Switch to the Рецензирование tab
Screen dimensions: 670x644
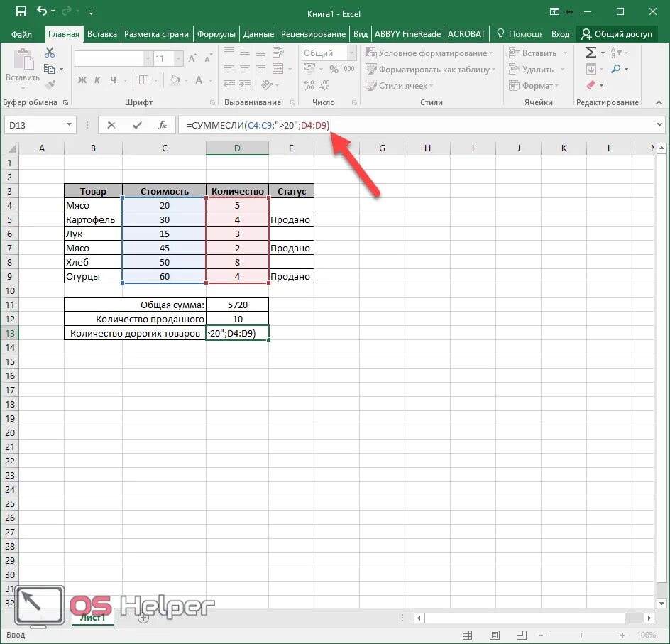[x=313, y=34]
